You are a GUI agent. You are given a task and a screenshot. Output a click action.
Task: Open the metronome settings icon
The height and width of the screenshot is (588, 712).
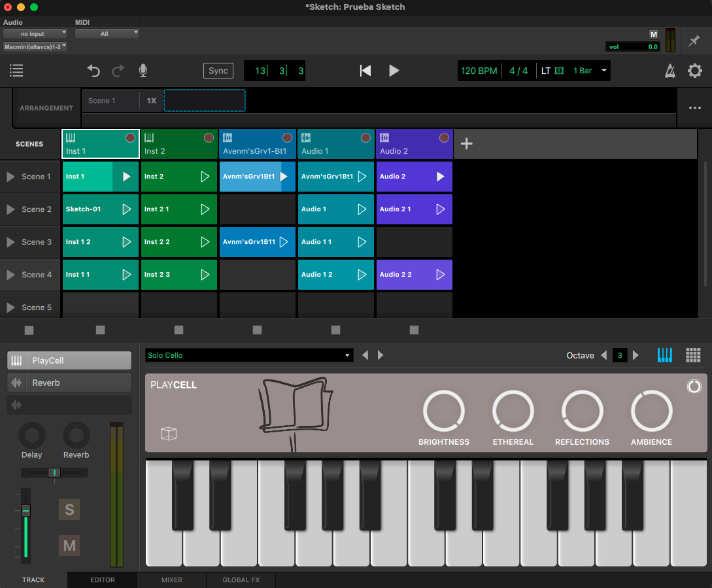[670, 71]
